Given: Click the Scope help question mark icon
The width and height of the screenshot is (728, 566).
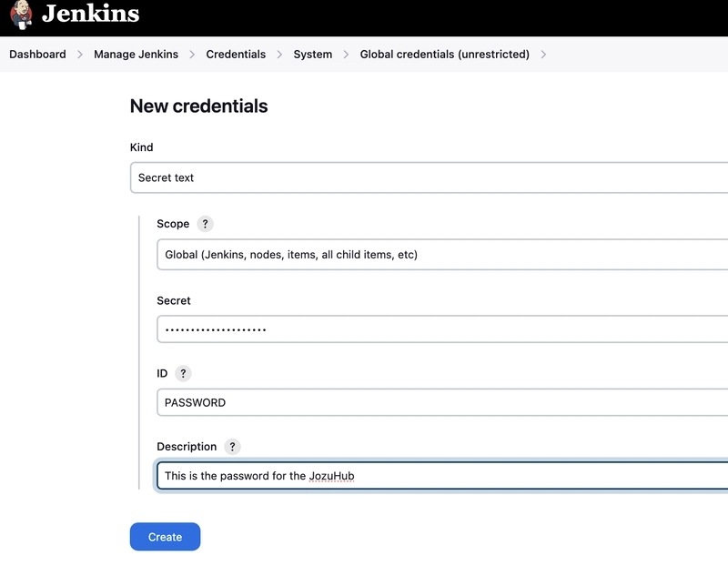Looking at the screenshot, I should pyautogui.click(x=205, y=224).
